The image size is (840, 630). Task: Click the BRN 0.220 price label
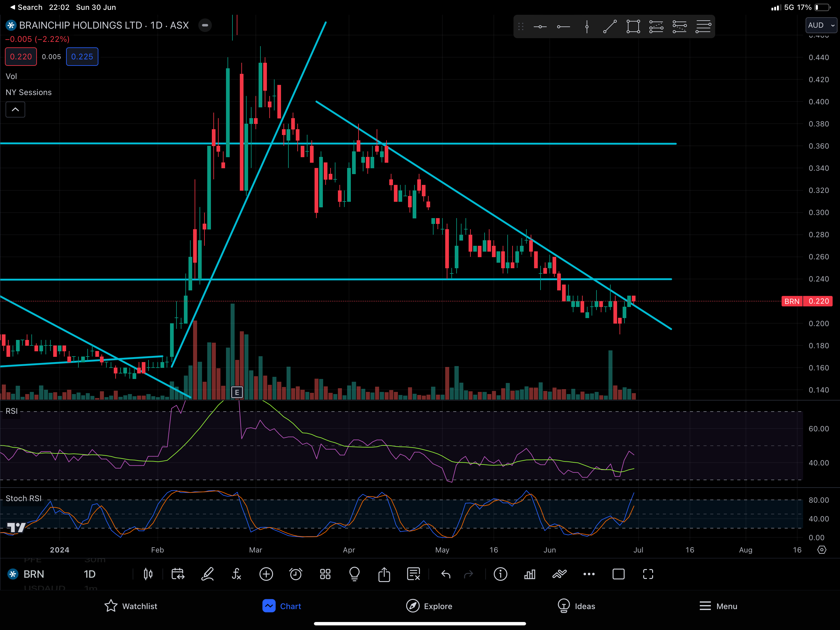click(807, 301)
